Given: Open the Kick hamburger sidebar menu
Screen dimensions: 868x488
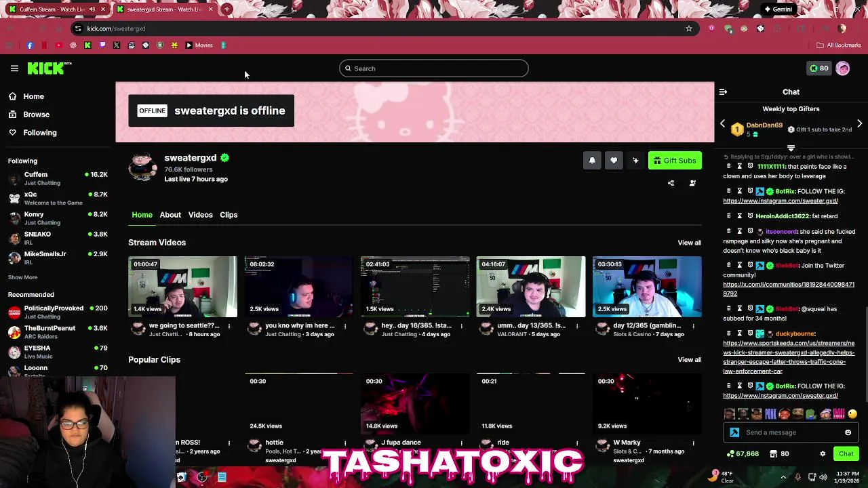Looking at the screenshot, I should point(14,68).
